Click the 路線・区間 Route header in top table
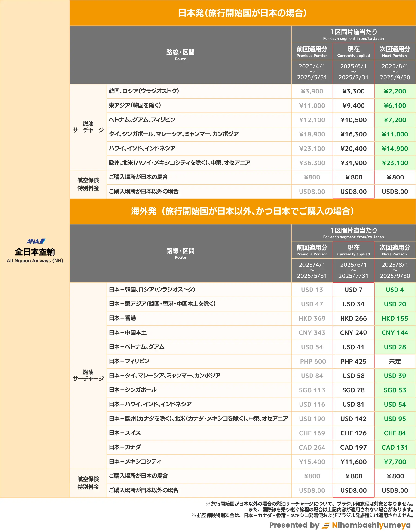 [x=180, y=55]
